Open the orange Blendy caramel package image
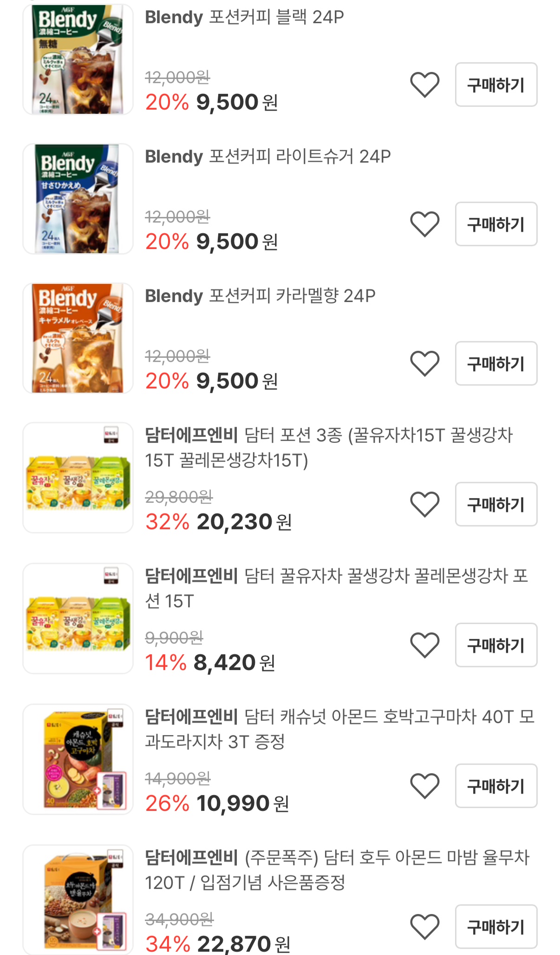 [78, 338]
